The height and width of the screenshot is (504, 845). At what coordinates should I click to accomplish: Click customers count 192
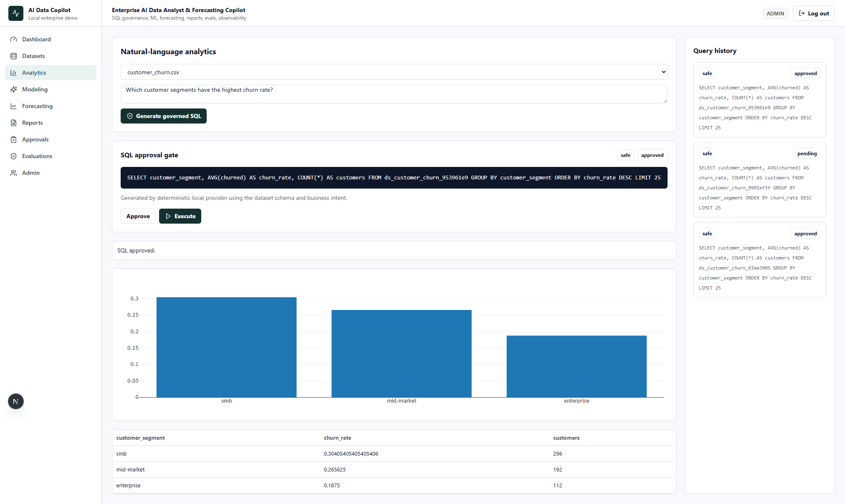click(x=557, y=469)
